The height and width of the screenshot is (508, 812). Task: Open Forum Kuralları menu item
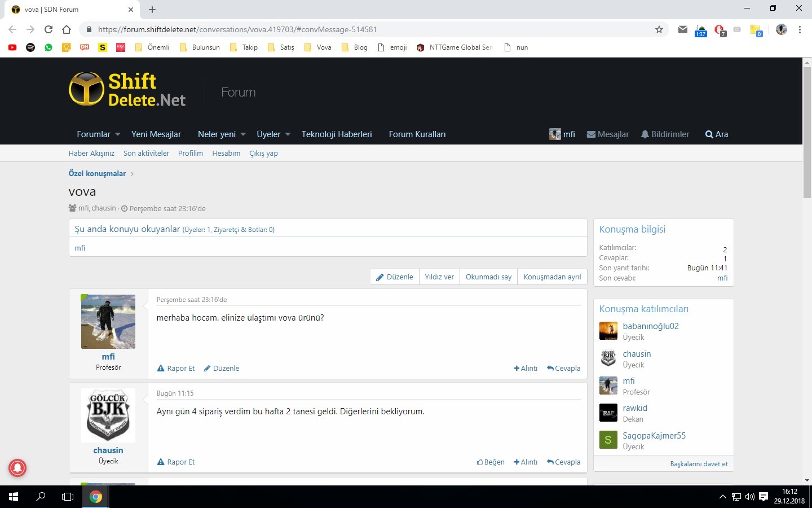pos(417,134)
